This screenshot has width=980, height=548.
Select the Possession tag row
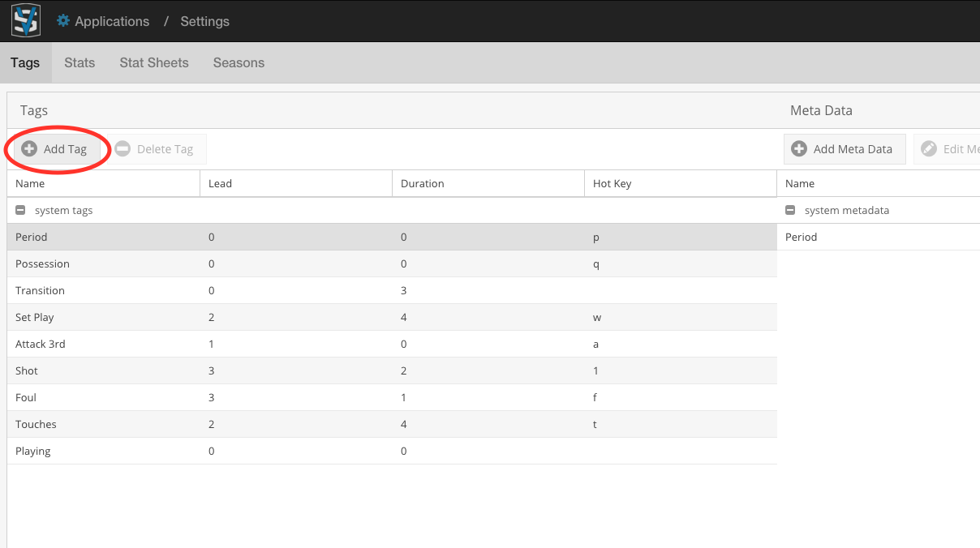pyautogui.click(x=392, y=263)
